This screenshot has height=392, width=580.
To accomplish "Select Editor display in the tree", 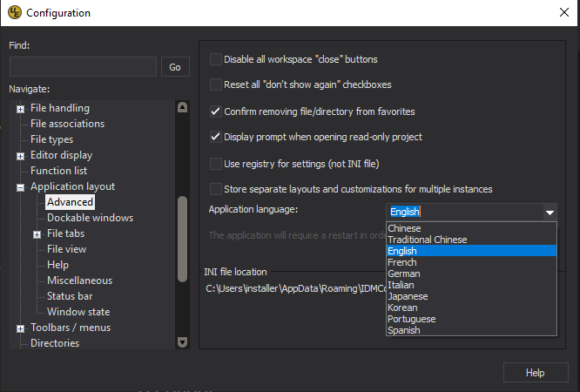I will pyautogui.click(x=62, y=155).
